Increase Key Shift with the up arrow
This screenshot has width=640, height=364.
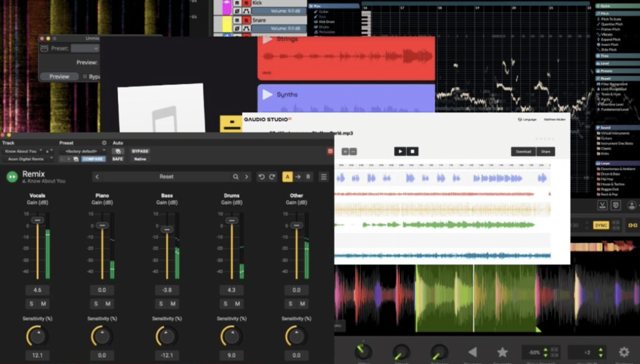[x=600, y=350]
